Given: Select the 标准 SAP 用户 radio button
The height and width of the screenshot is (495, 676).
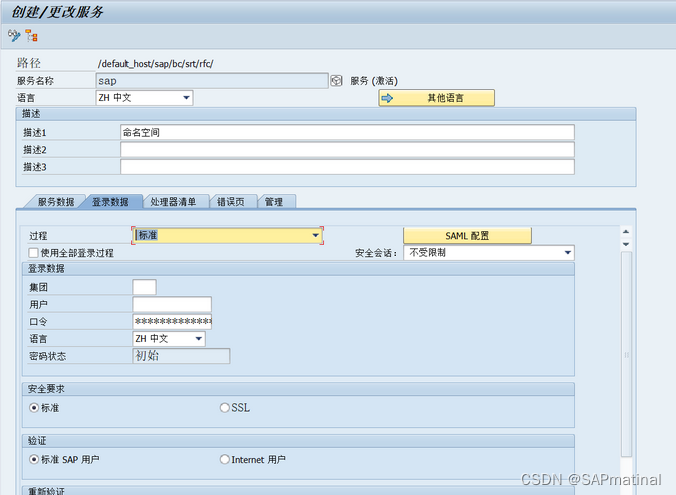Looking at the screenshot, I should pos(34,459).
